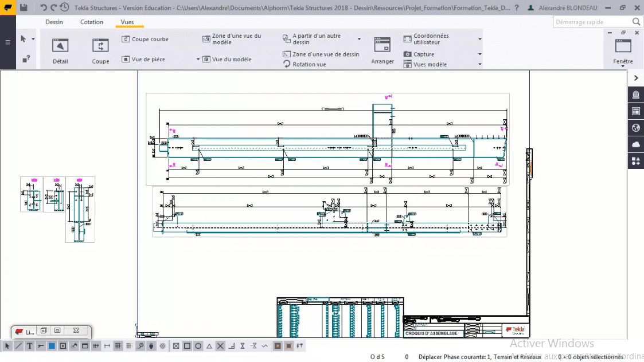Toggle the blue fill swatch tool at bottom
This screenshot has width=644, height=362.
[50, 345]
